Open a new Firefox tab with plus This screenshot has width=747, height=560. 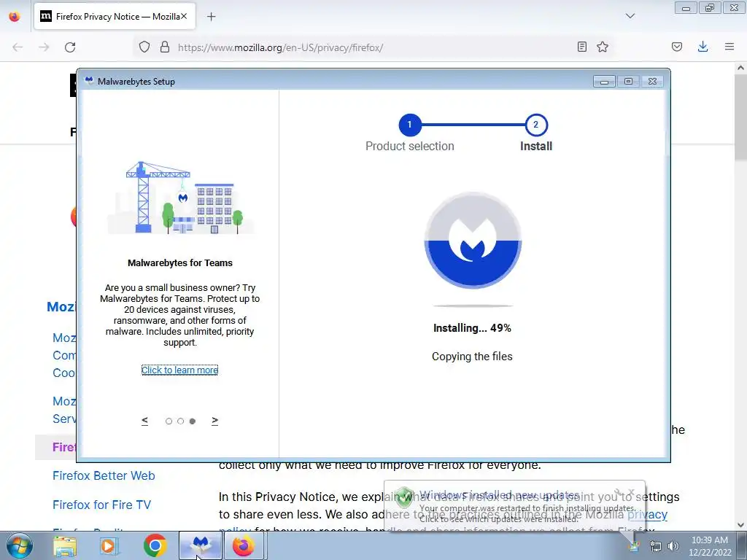[211, 17]
